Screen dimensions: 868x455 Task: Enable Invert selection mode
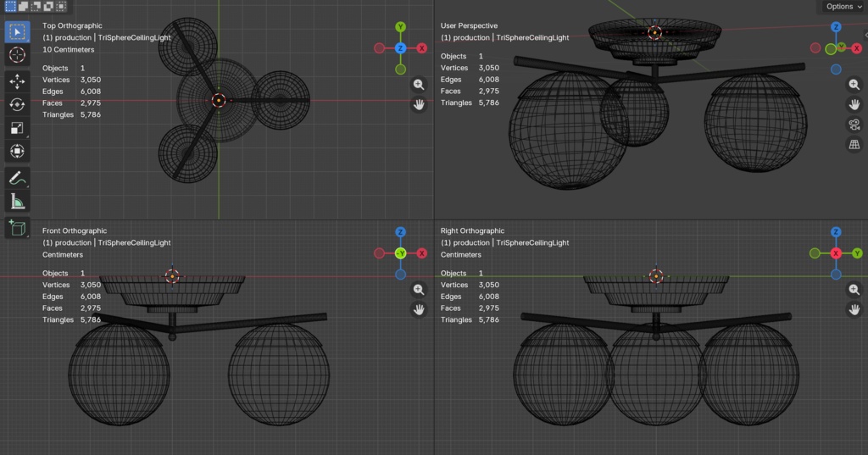(48, 6)
